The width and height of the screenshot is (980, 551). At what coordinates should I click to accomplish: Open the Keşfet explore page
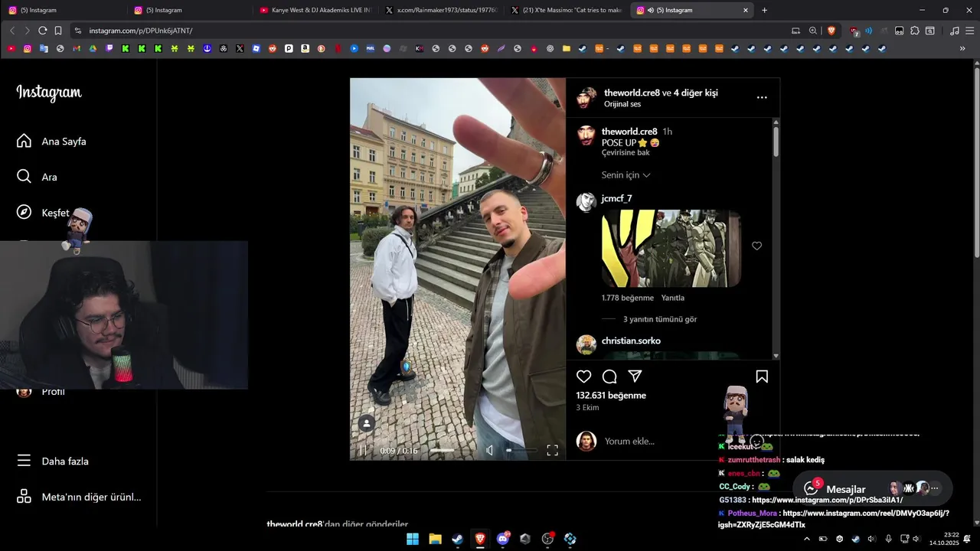click(43, 213)
